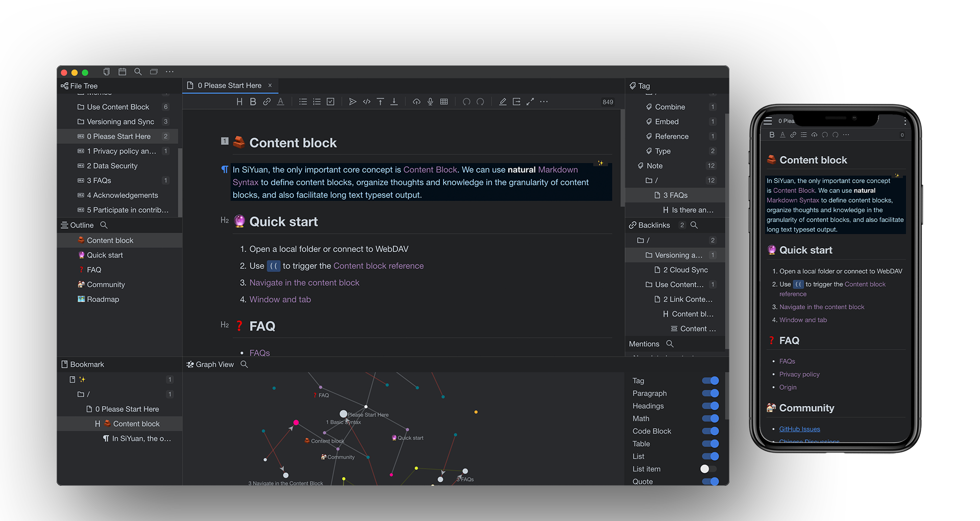Open the calendar icon in the title bar
The width and height of the screenshot is (980, 521).
coord(122,72)
